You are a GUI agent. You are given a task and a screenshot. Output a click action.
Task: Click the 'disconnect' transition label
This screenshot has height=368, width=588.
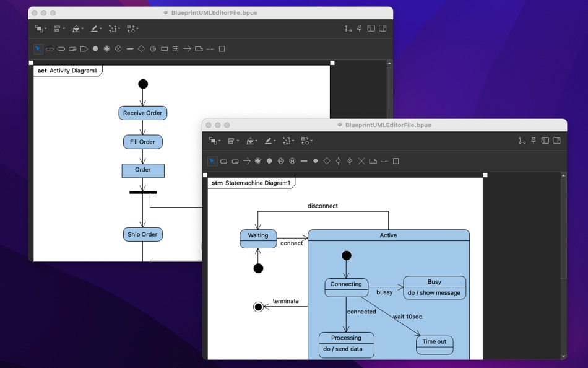(322, 206)
